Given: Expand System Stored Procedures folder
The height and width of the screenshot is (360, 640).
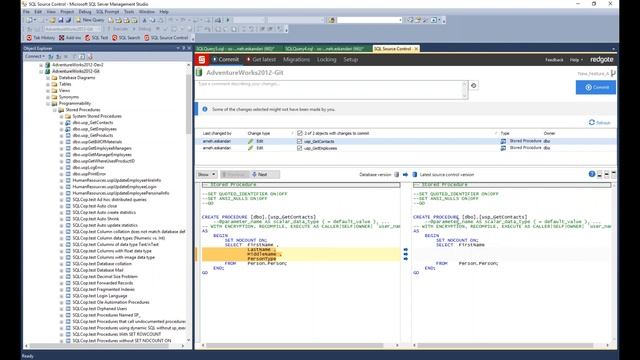Looking at the screenshot, I should click(x=62, y=116).
